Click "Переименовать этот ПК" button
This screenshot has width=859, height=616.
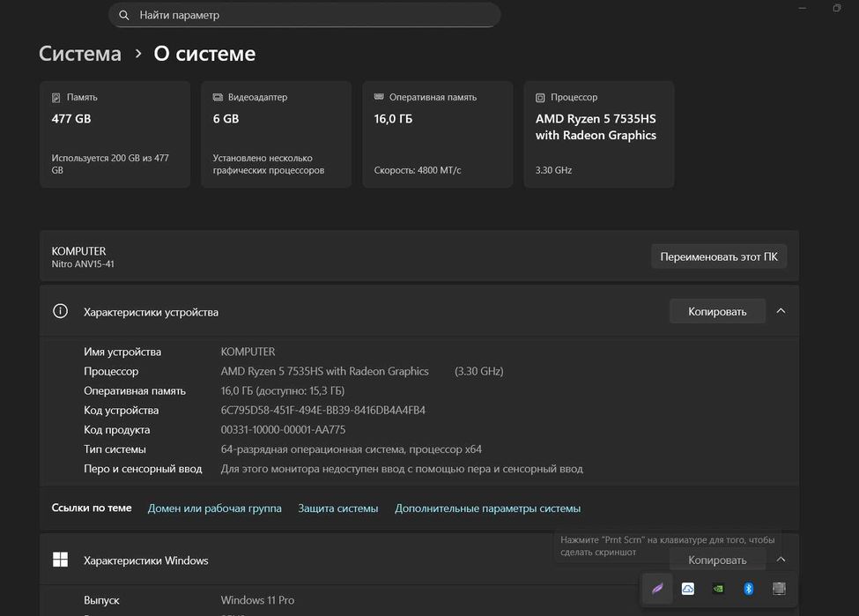coord(719,256)
